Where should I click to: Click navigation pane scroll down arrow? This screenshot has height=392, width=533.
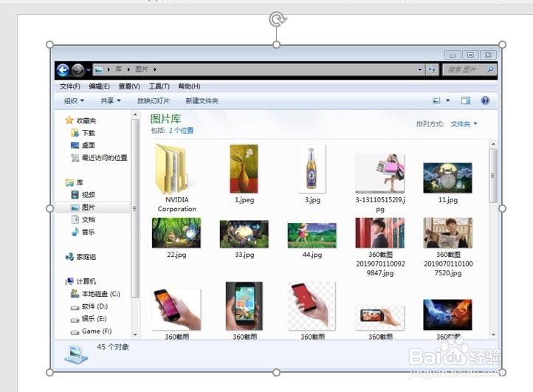[x=135, y=335]
